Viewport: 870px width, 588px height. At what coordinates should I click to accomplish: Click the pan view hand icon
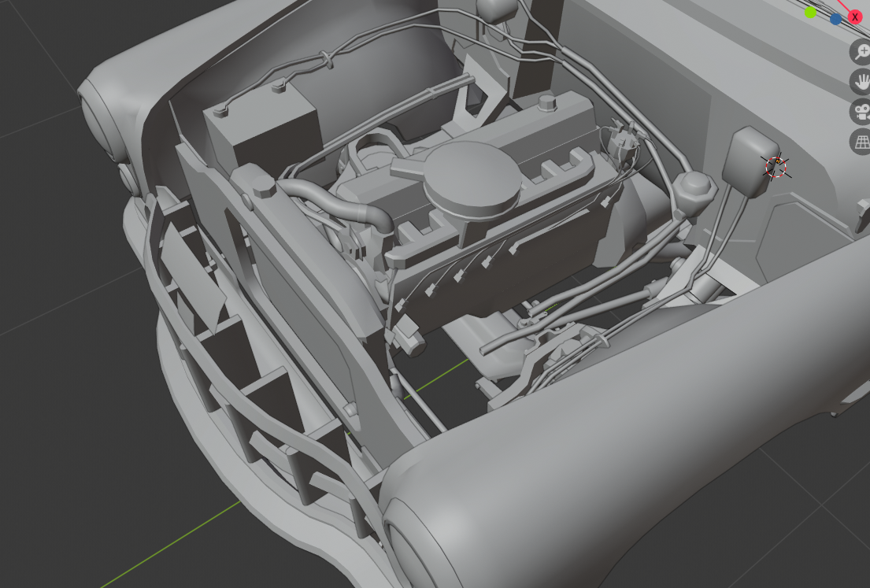click(861, 82)
